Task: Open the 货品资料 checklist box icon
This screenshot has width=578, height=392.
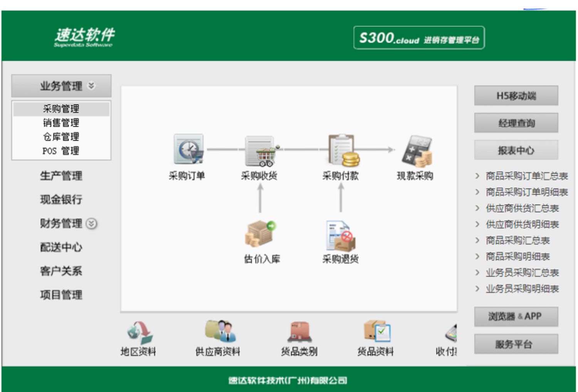Action: coord(377,331)
